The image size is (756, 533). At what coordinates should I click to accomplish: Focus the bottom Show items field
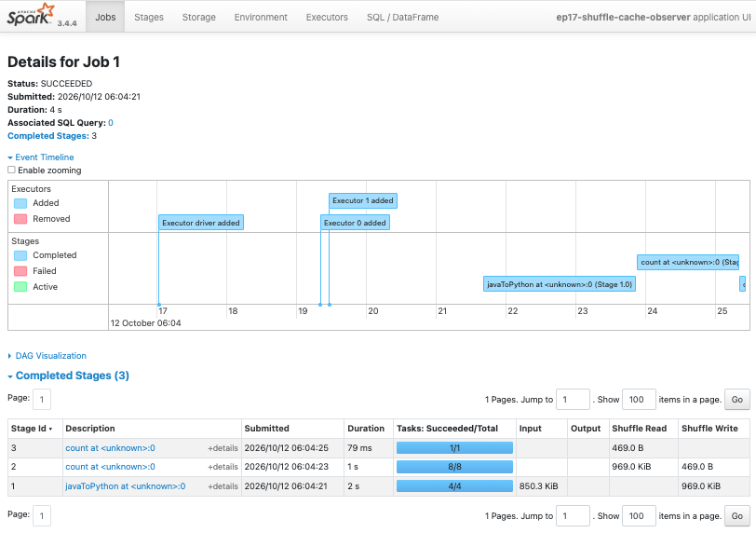(x=639, y=516)
